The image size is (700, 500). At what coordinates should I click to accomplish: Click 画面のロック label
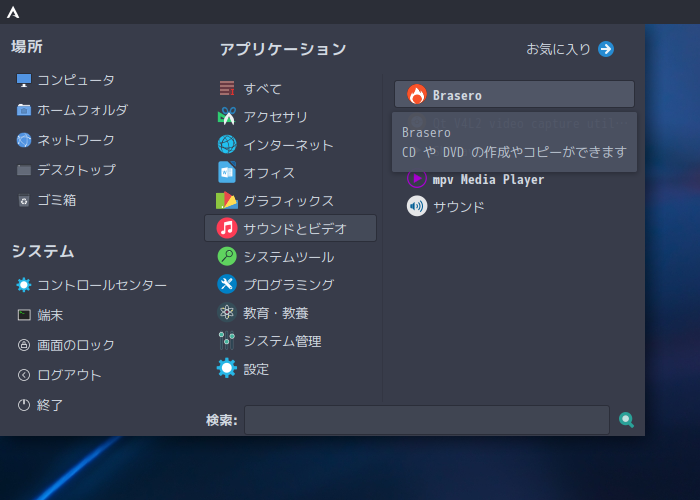click(76, 345)
